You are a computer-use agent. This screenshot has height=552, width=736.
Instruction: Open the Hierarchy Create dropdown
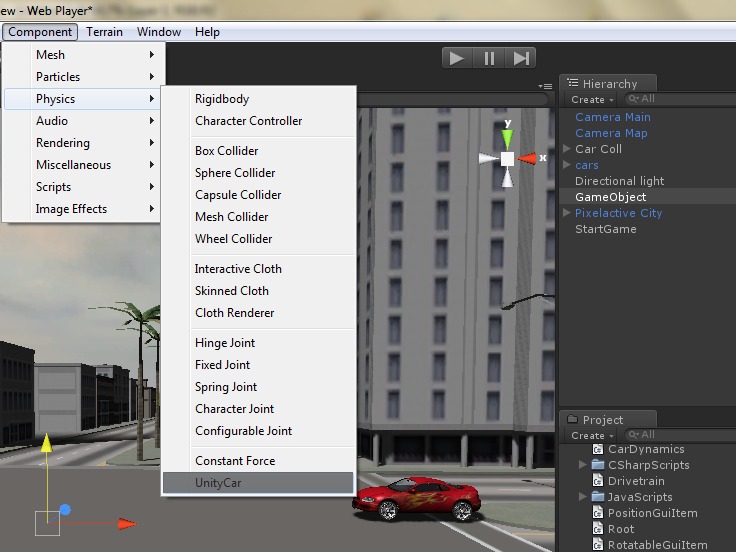[591, 100]
